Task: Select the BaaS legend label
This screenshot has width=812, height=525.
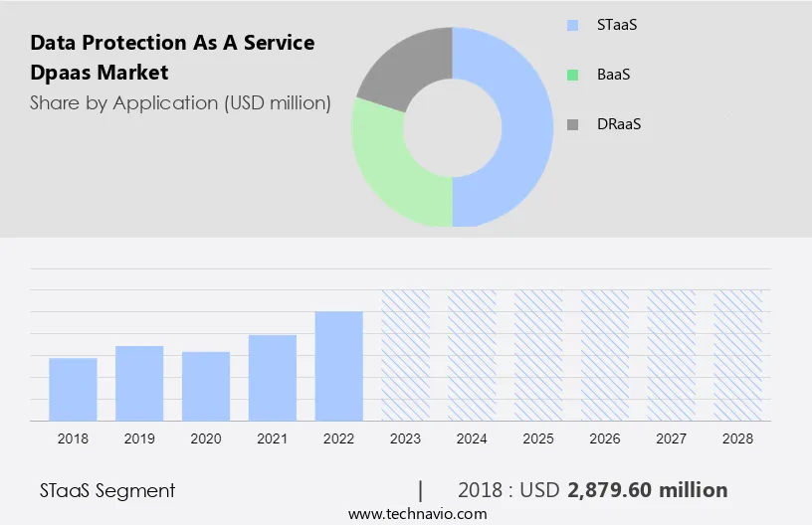Action: (614, 75)
